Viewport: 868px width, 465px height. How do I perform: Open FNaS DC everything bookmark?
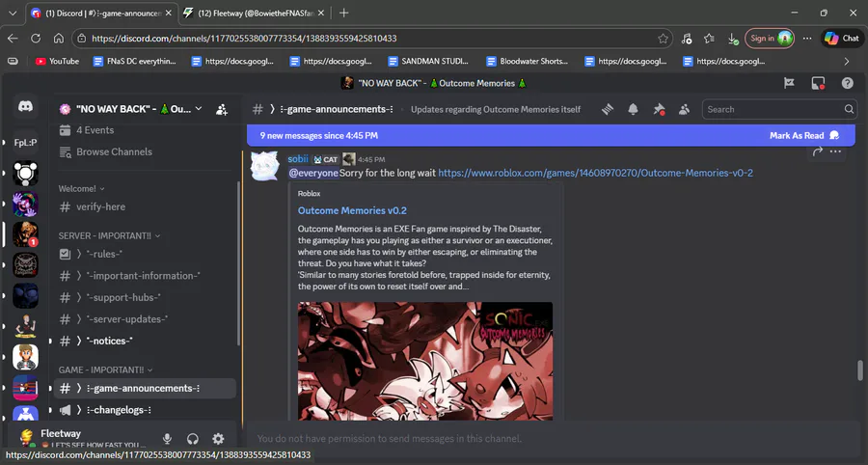click(134, 62)
